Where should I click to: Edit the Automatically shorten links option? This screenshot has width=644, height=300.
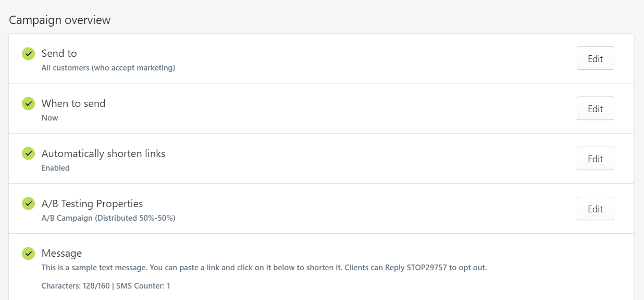coord(595,159)
